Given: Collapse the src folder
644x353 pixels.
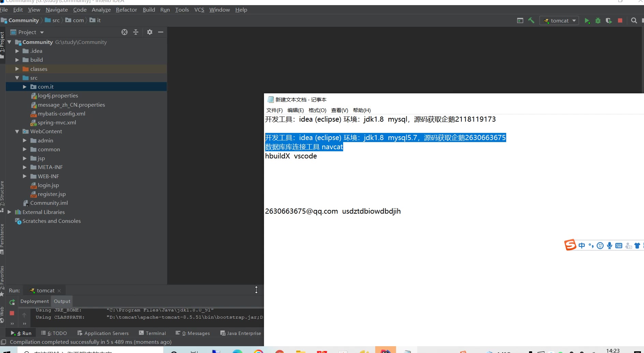Looking at the screenshot, I should tap(17, 78).
